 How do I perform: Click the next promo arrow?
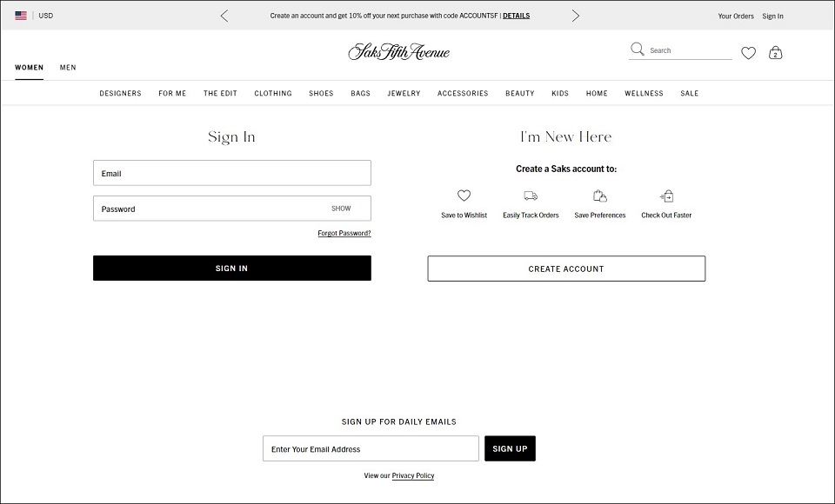[575, 16]
